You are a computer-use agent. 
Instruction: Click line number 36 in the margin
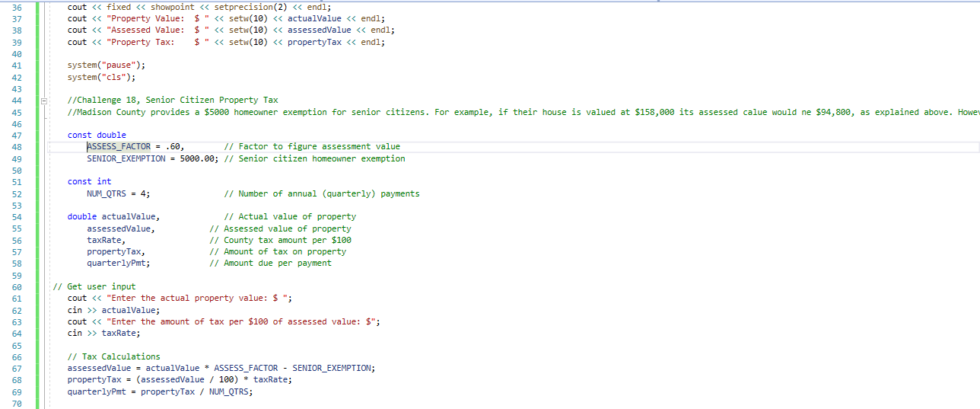coord(17,6)
